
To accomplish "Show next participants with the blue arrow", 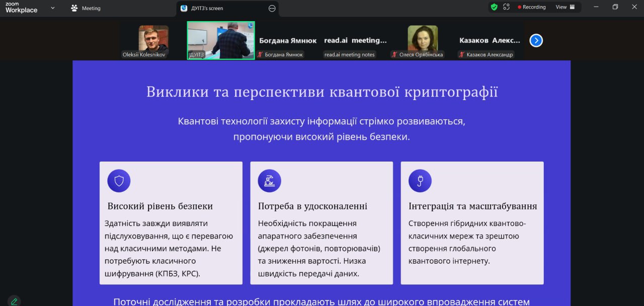I will pyautogui.click(x=536, y=40).
